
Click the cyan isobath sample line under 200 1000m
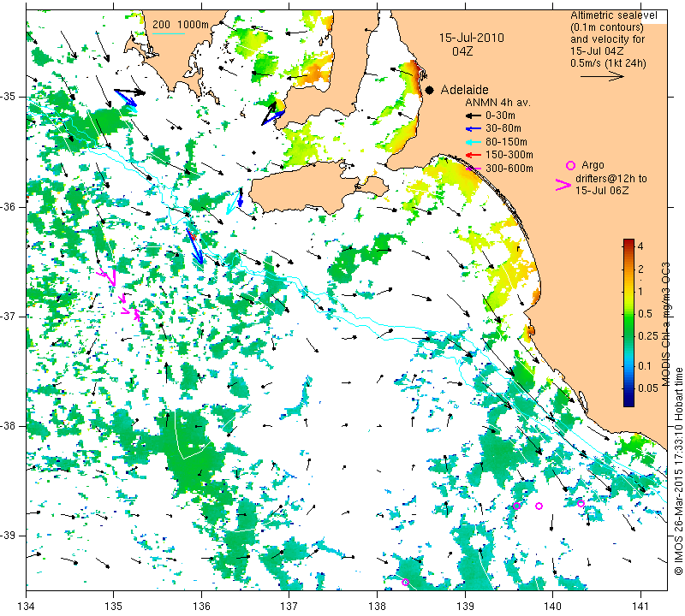tap(169, 33)
